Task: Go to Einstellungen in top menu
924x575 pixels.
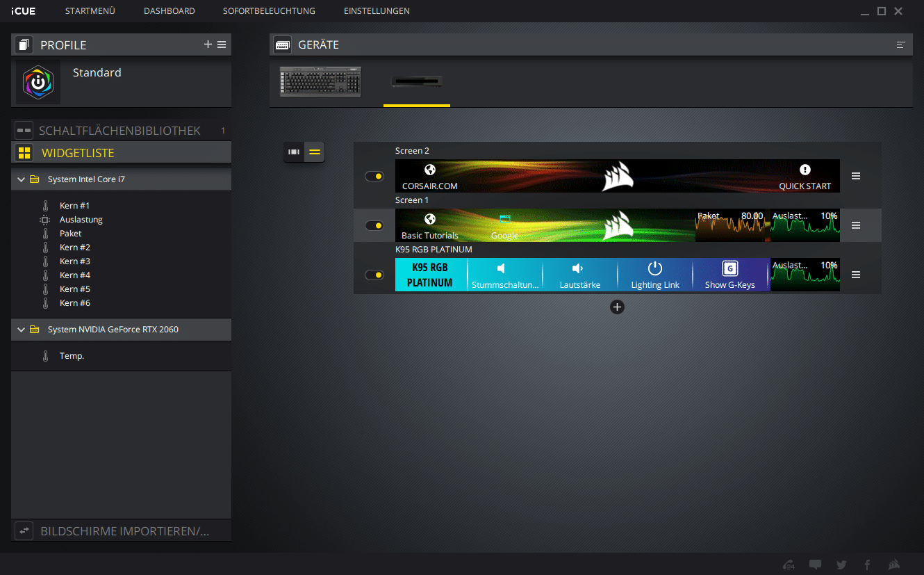Action: (x=377, y=11)
